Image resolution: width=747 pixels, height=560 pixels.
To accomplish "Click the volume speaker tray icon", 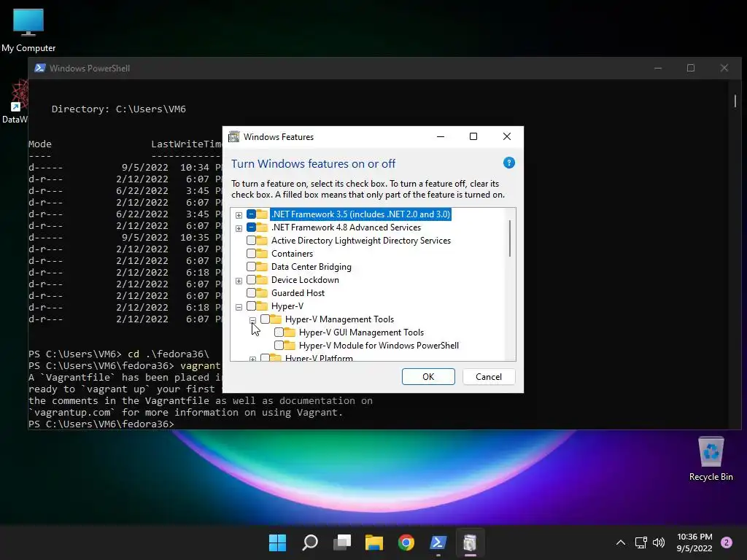I will tap(659, 542).
